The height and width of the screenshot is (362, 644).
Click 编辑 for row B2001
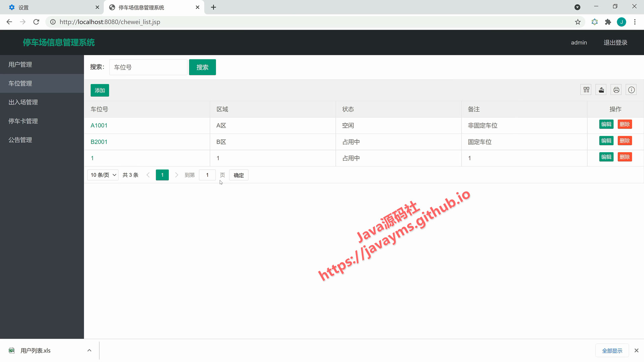(606, 141)
